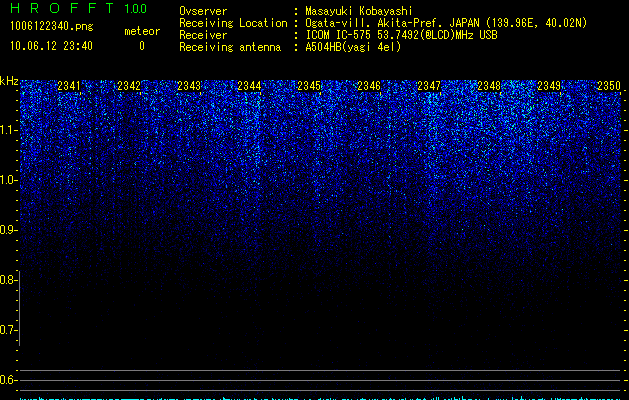Select the filename 1006122340.png
Screen dimensions: 629x400
(x=52, y=26)
